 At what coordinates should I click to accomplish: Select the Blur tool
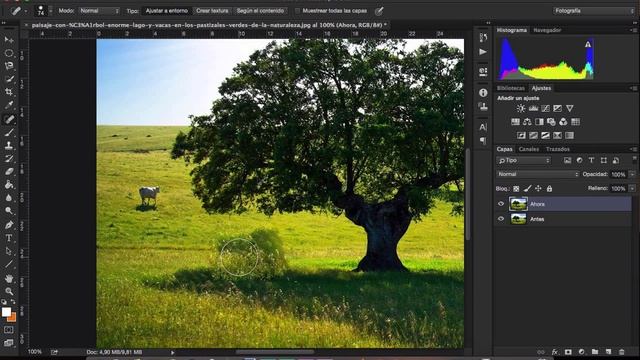(9, 198)
